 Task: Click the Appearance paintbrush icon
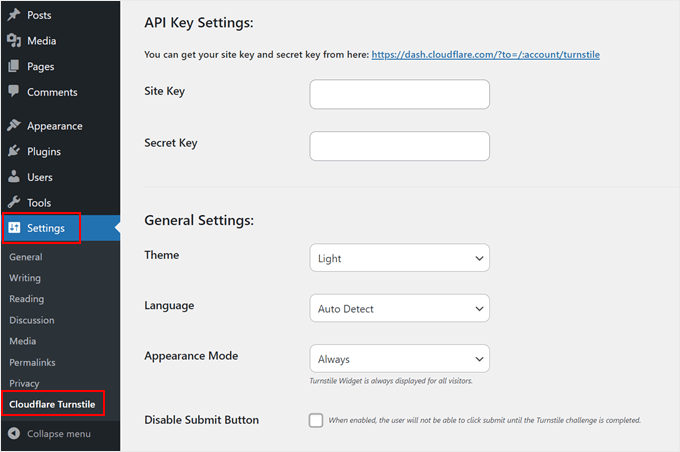[14, 125]
